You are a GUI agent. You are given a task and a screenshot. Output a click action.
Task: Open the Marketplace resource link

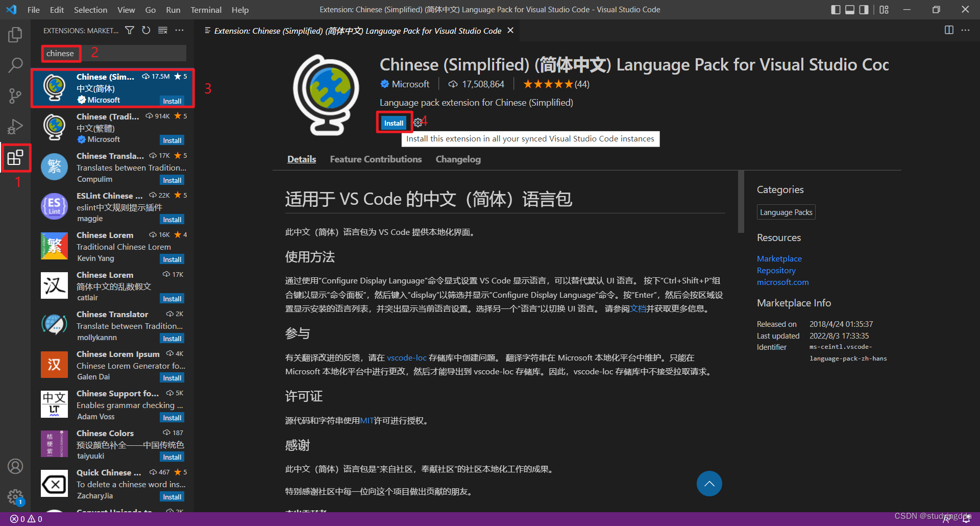(x=779, y=258)
